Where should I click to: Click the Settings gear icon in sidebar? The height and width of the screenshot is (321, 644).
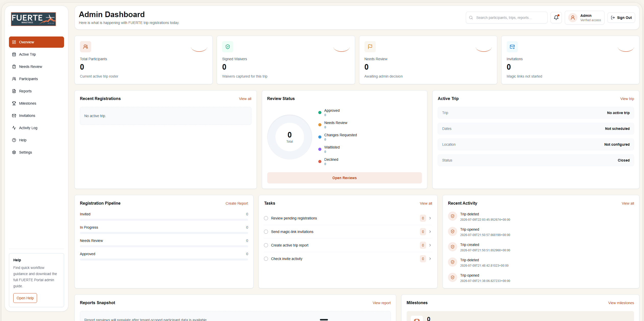click(14, 152)
